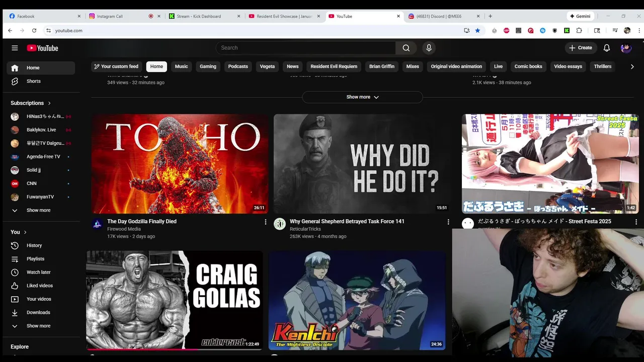
Task: Open the notifications bell
Action: 607,48
